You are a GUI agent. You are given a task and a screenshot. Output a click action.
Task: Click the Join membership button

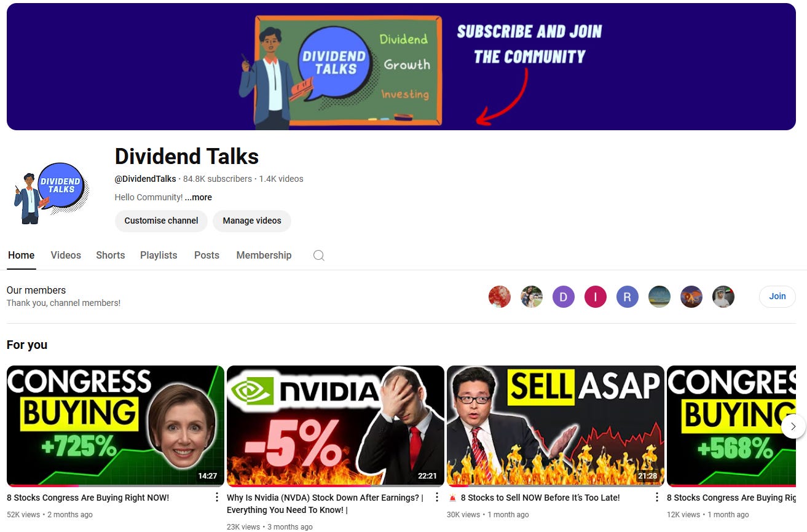[777, 296]
